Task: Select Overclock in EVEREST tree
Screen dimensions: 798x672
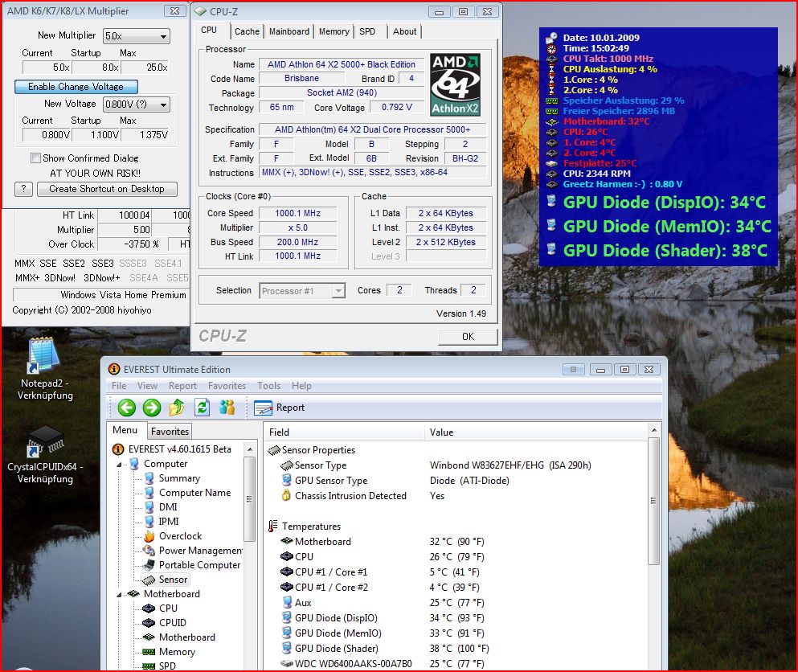Action: coord(180,536)
